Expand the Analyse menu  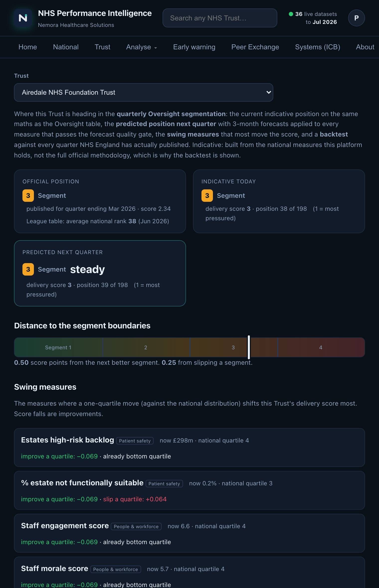141,47
